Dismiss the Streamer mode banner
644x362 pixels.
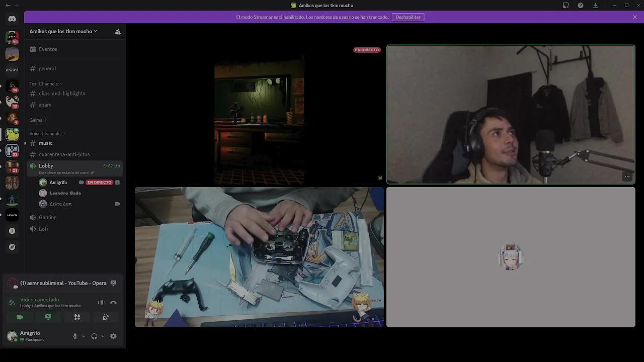point(635,17)
